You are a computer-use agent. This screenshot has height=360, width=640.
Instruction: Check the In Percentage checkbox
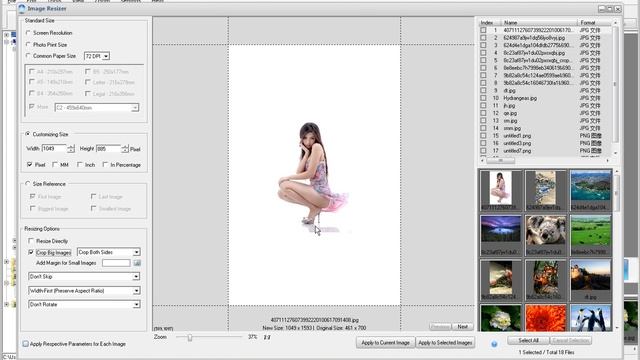(105, 164)
